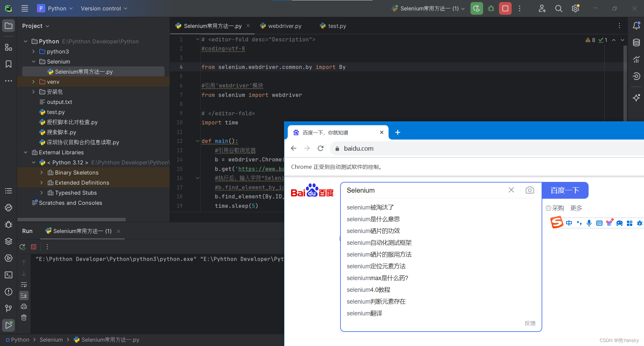
Task: Rerun script in Run panel toolbar
Action: (22, 247)
